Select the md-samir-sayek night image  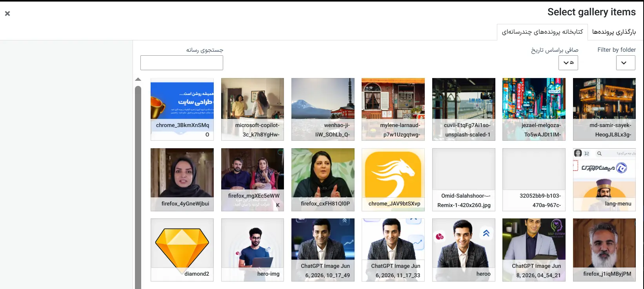tap(604, 109)
